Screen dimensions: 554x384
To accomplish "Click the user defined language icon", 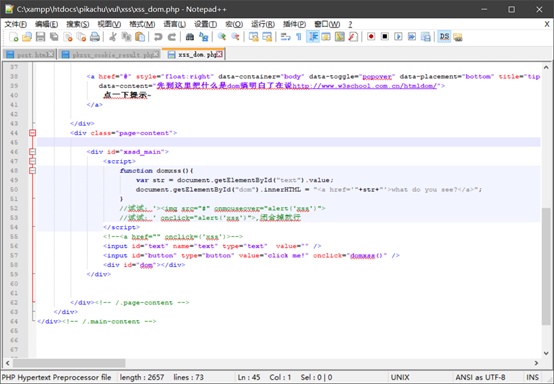I will click(x=326, y=37).
